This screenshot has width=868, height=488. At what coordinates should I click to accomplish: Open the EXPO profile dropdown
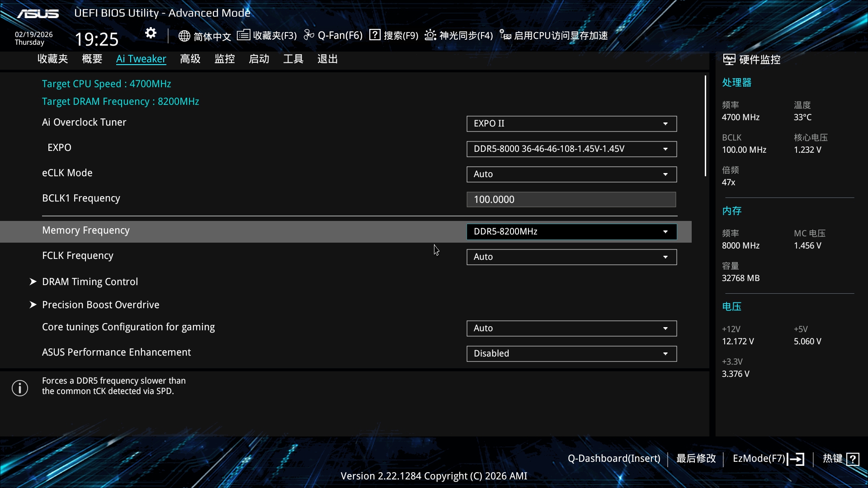coord(571,149)
